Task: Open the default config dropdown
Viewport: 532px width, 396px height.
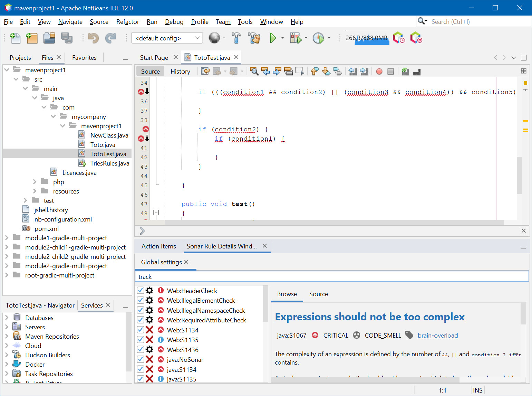Action: 197,38
